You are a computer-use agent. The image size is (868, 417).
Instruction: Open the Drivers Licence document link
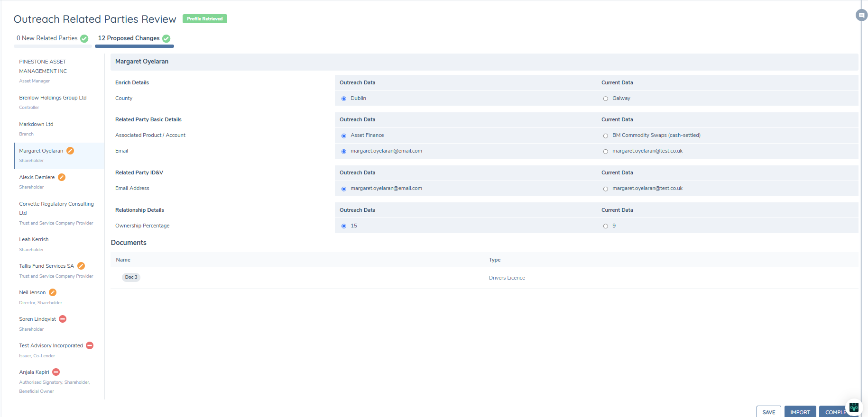click(507, 278)
